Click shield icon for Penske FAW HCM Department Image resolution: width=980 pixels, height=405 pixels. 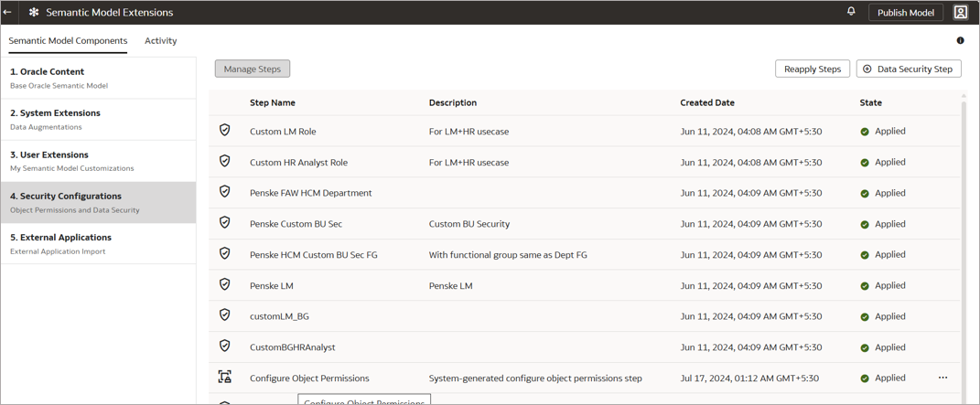click(x=225, y=192)
